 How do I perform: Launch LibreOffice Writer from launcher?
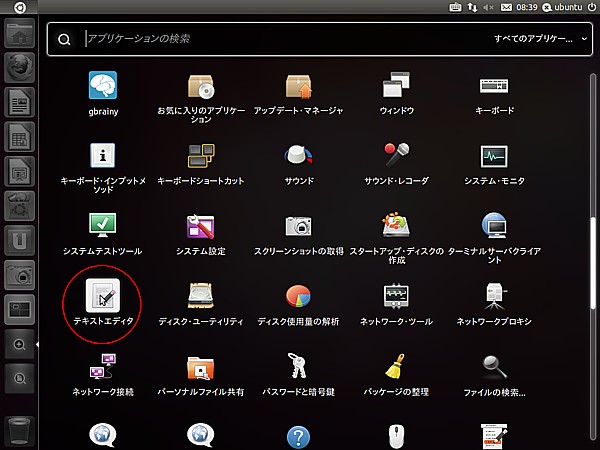point(20,102)
